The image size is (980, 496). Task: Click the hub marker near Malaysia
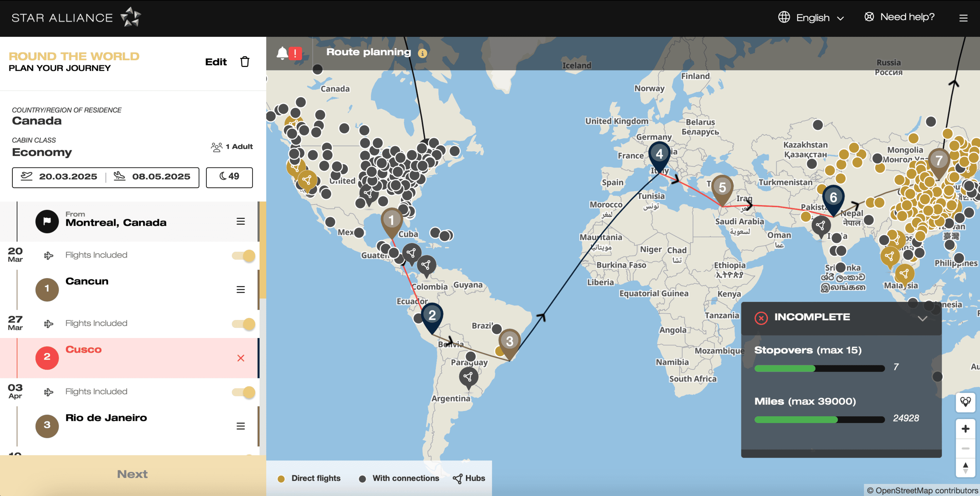point(904,275)
